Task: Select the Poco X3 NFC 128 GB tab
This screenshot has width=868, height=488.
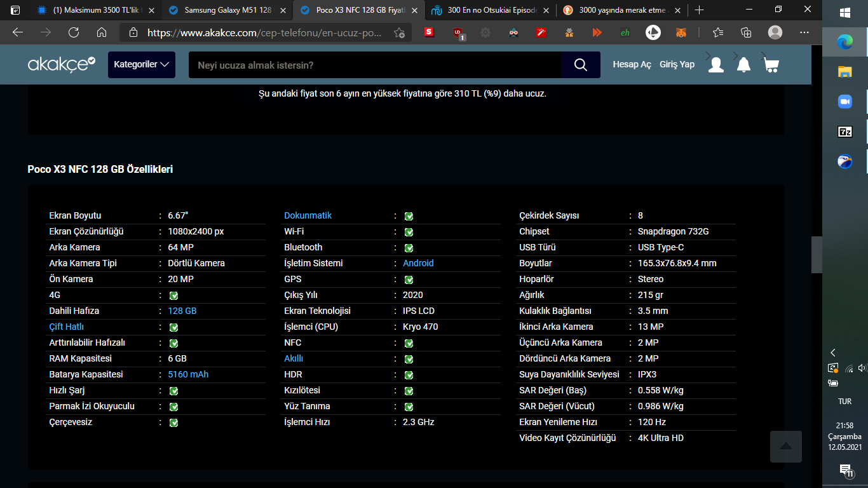Action: [x=359, y=10]
